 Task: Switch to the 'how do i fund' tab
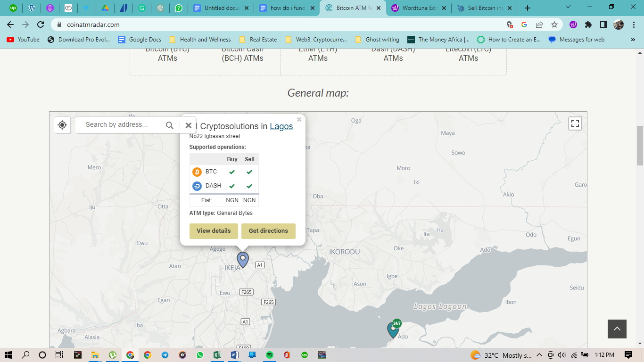coord(287,8)
